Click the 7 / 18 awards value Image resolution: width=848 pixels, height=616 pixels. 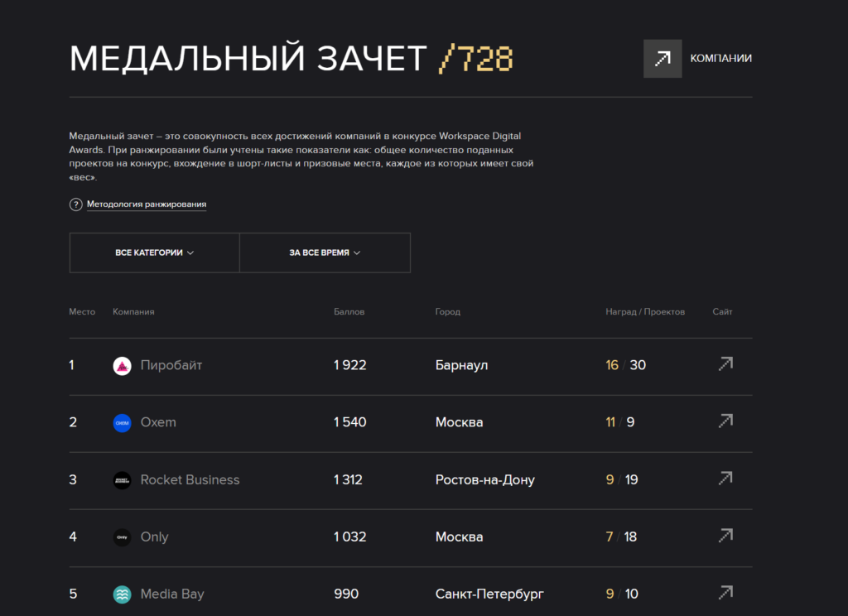point(621,537)
